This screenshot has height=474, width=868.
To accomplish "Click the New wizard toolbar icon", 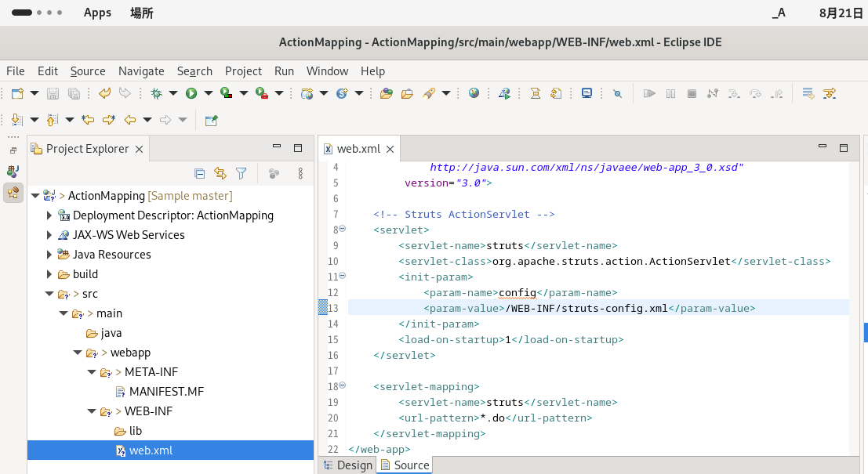I will 17,93.
